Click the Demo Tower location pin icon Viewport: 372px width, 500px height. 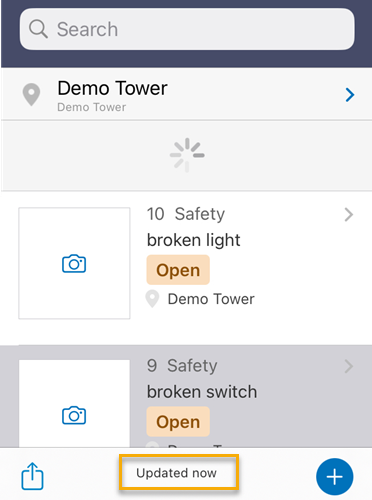pos(31,95)
